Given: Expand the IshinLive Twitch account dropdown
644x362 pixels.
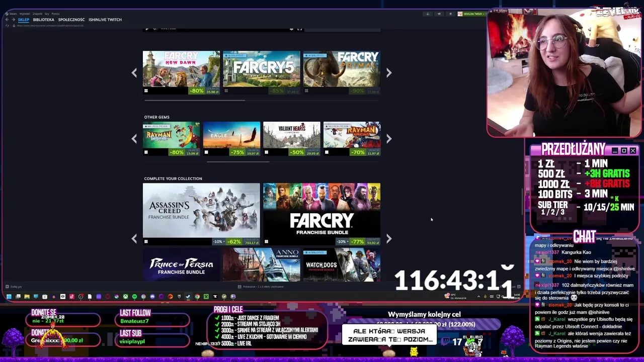Looking at the screenshot, I should click(x=471, y=14).
